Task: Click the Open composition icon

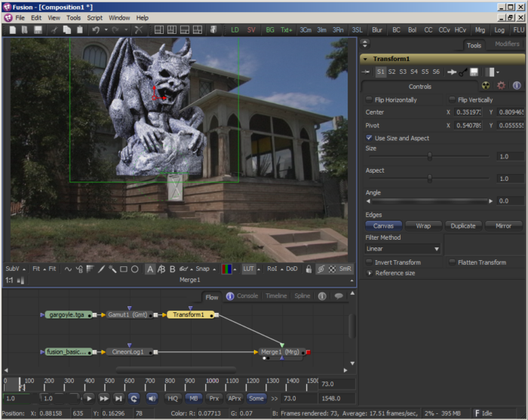Action: tap(25, 30)
